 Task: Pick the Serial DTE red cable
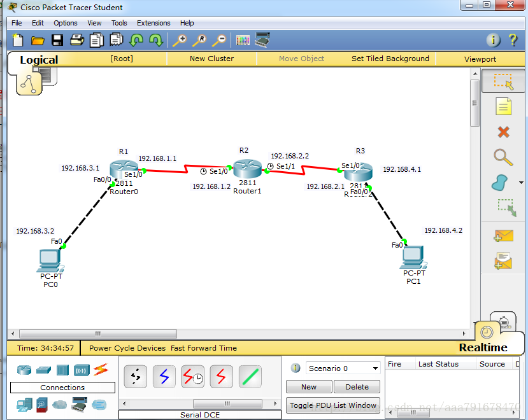pyautogui.click(x=221, y=377)
